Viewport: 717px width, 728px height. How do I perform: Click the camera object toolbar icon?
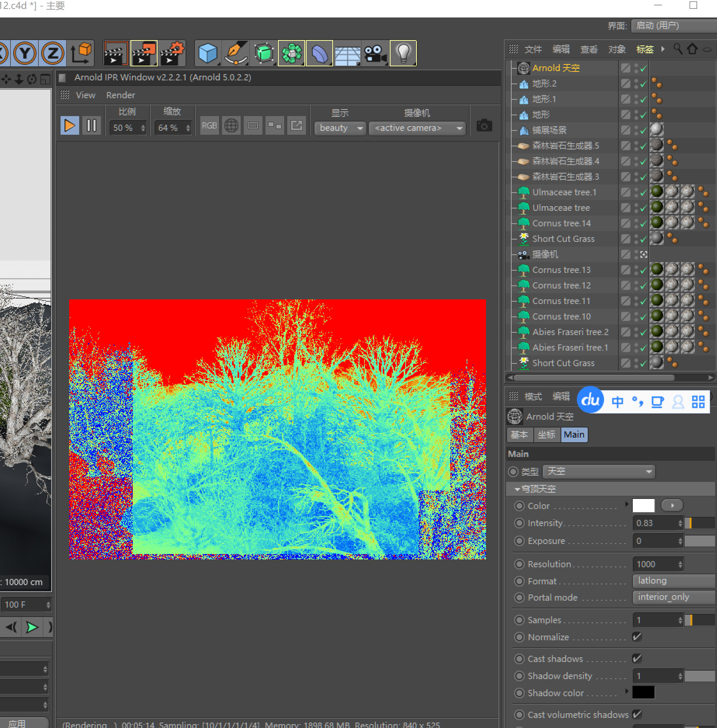[375, 53]
